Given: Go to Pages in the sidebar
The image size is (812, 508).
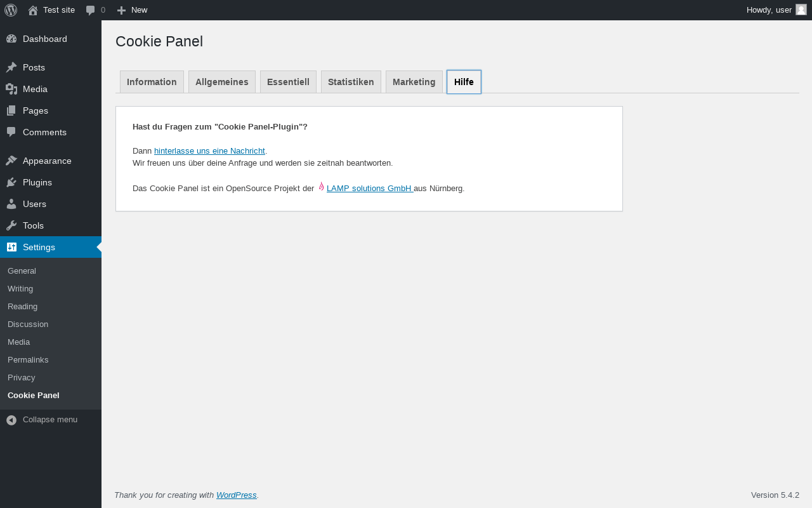Looking at the screenshot, I should coord(36,110).
